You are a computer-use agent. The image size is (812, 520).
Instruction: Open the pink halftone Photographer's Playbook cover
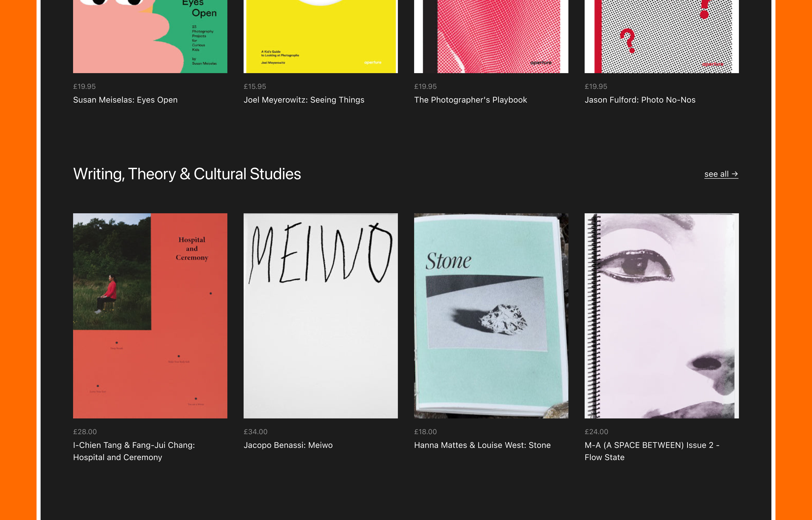(491, 37)
